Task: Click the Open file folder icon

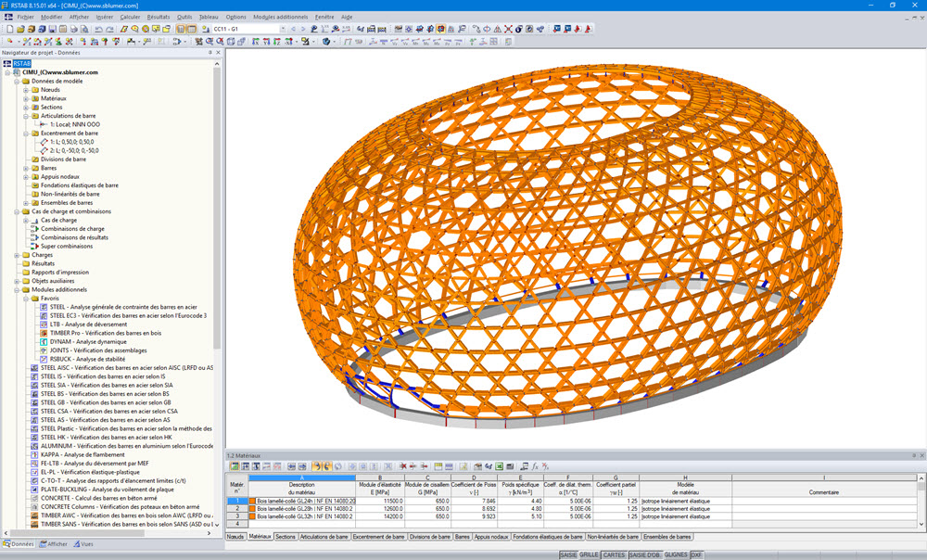Action: pyautogui.click(x=20, y=29)
